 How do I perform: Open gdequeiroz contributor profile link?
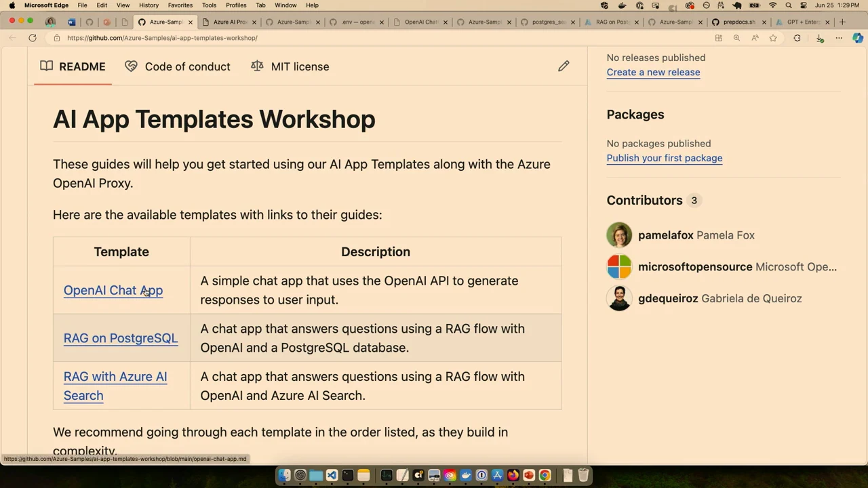[x=668, y=298]
